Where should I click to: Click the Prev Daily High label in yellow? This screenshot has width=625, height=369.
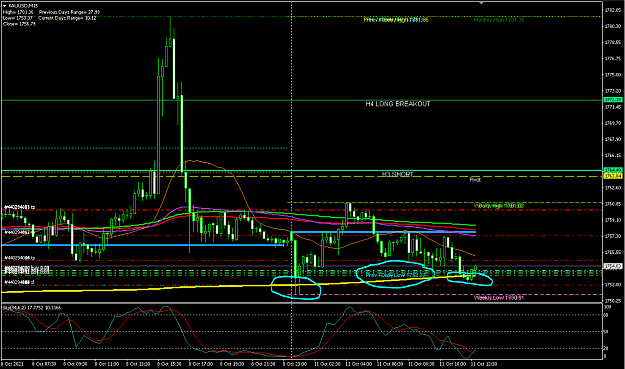(396, 20)
